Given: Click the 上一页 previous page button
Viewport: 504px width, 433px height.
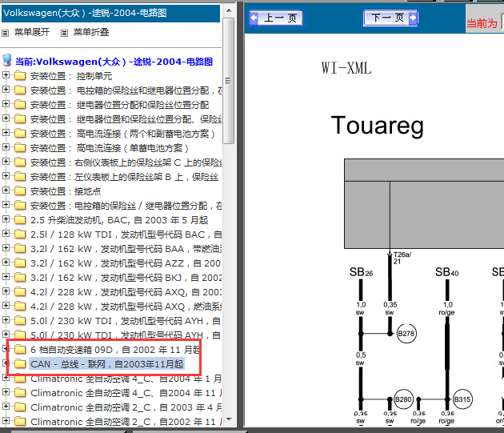Looking at the screenshot, I should click(277, 18).
